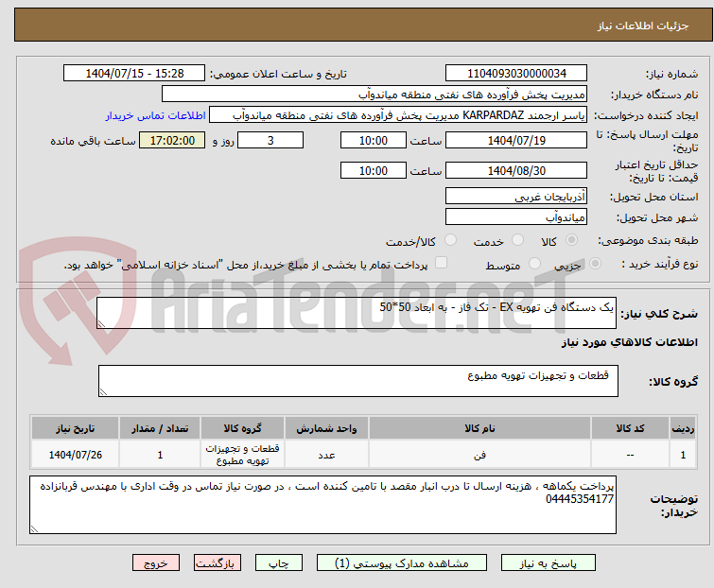Open 'اطلاعات تماس خریدار' contact link
714x588 pixels.
click(x=156, y=115)
